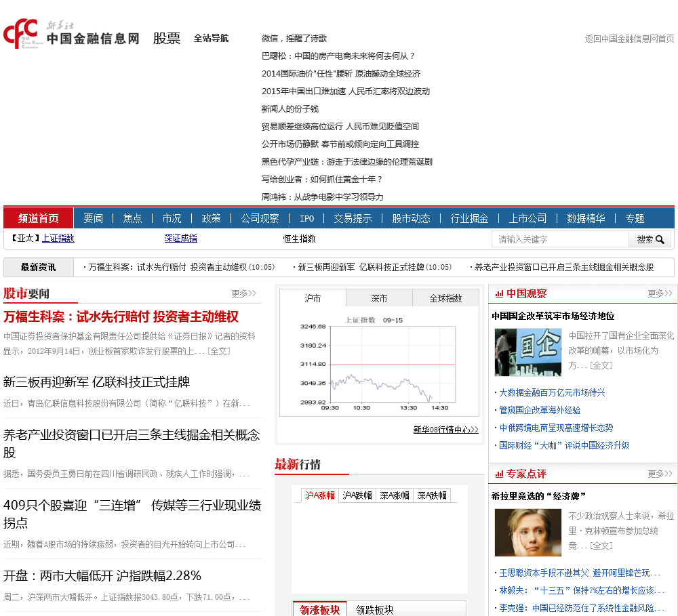Open the IPO section
Image resolution: width=678 pixels, height=616 pixels.
[x=307, y=218]
